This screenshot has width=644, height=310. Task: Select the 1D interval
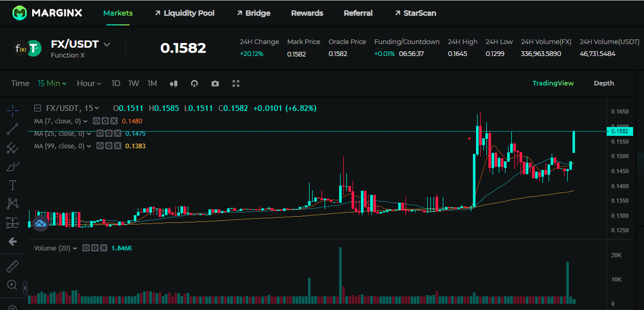[115, 84]
